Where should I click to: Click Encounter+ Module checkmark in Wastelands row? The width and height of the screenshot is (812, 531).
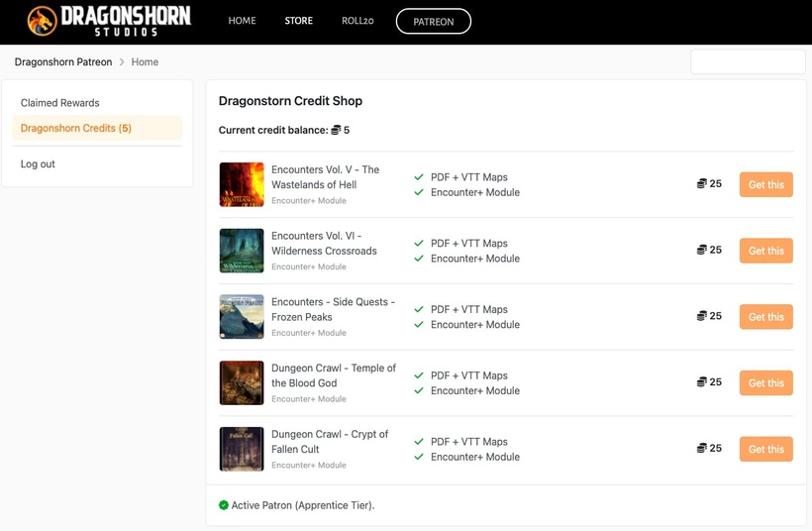419,192
